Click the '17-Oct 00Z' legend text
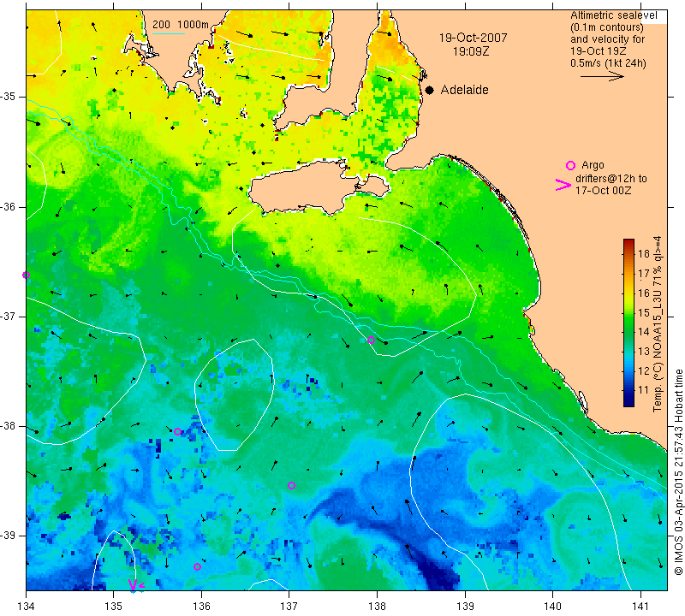Screen dimensions: 685x616 tap(603, 190)
